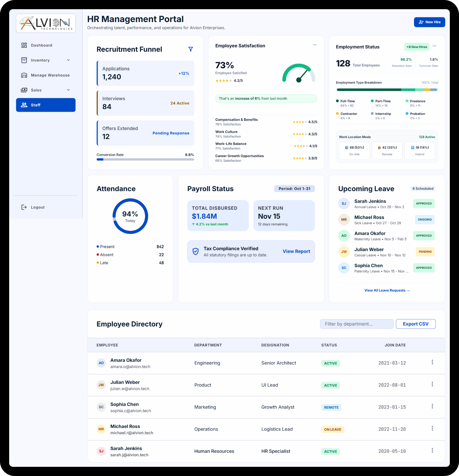Viewport: 459px width, 476px height.
Task: Select the Staff menu item
Action: (46, 105)
